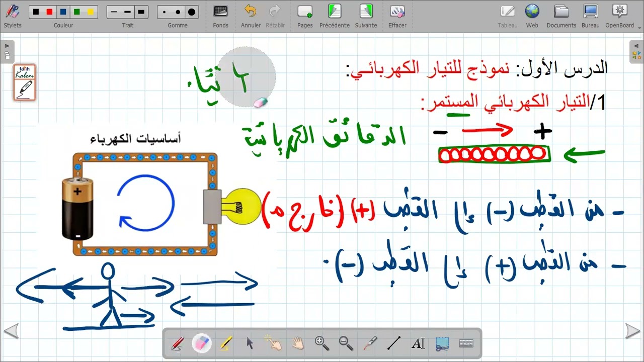Viewport: 644px width, 362px height.
Task: Click the Rétablir redo button
Action: (x=275, y=16)
